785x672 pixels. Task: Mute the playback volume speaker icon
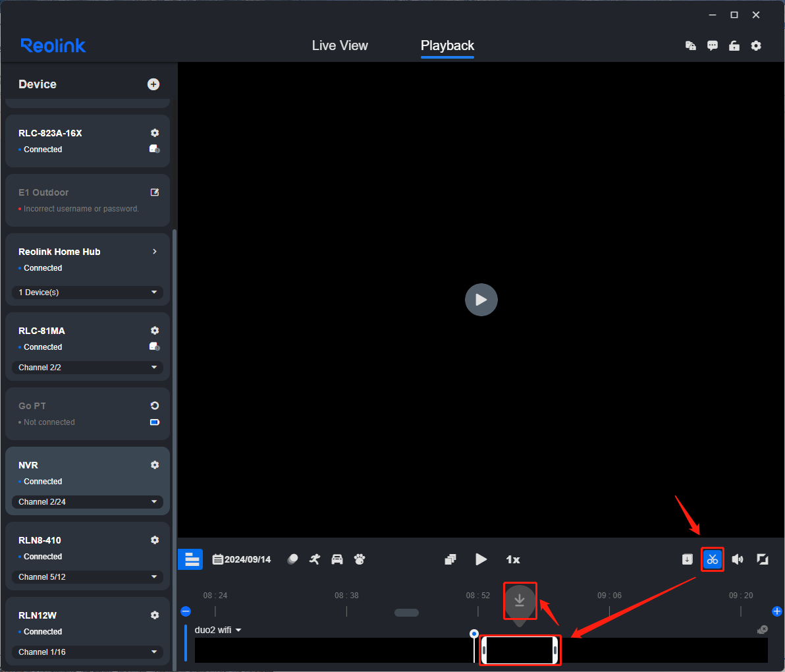[x=738, y=559]
